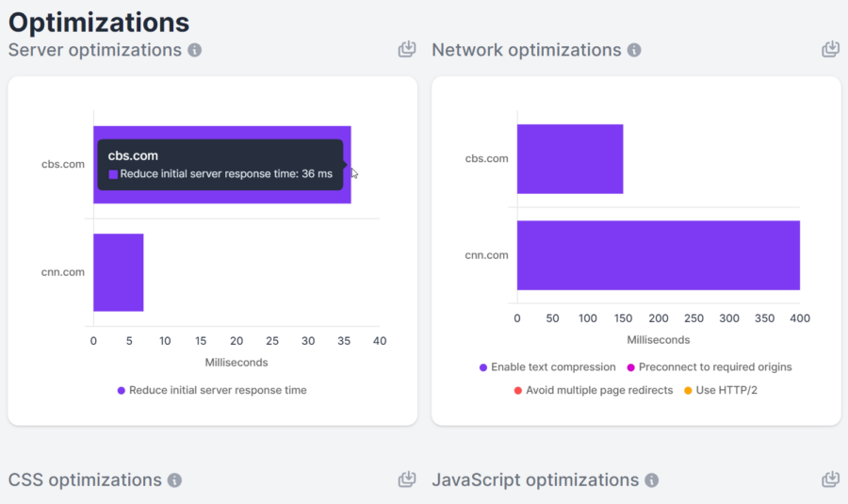Image resolution: width=848 pixels, height=504 pixels.
Task: Select the cbs.com bar in Network optimizations
Action: coord(570,159)
